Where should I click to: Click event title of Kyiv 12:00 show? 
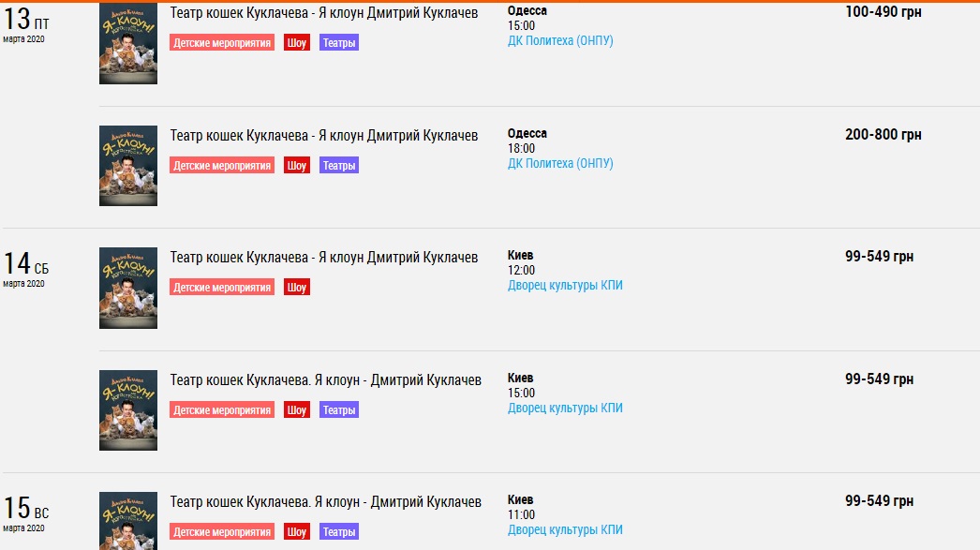(324, 258)
